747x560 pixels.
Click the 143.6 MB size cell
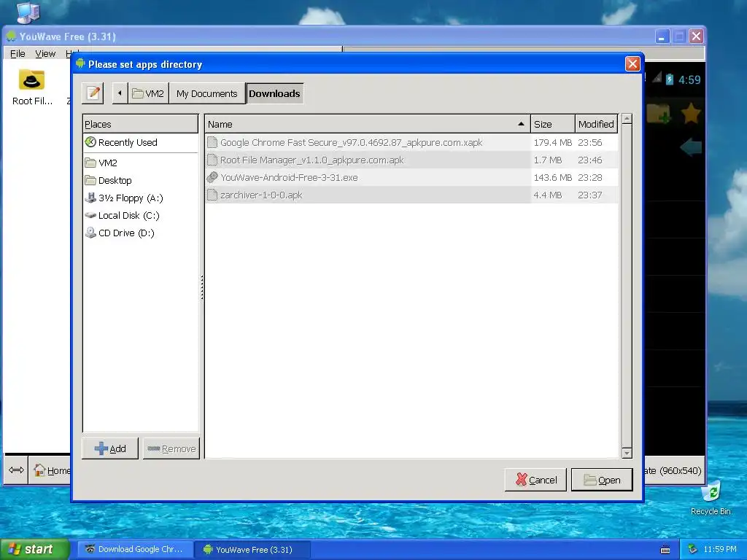tap(553, 178)
